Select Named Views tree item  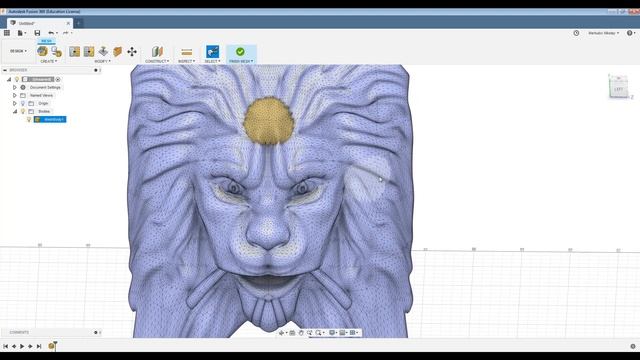pos(41,95)
